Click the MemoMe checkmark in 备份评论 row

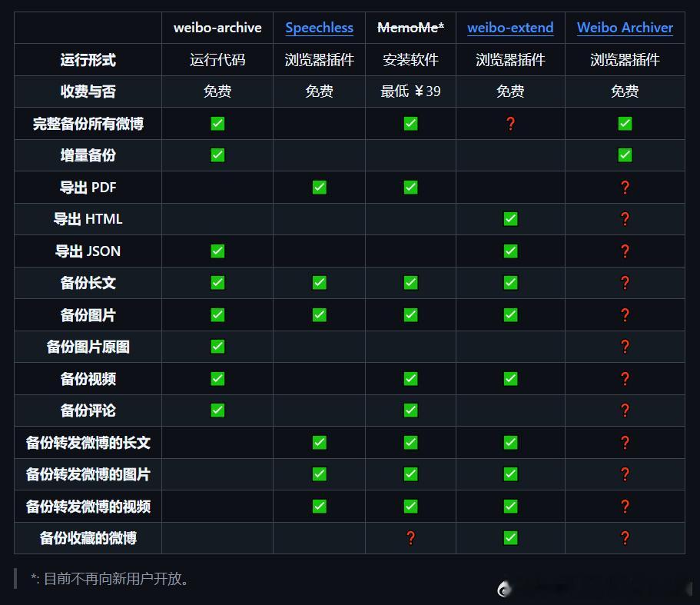tap(410, 411)
